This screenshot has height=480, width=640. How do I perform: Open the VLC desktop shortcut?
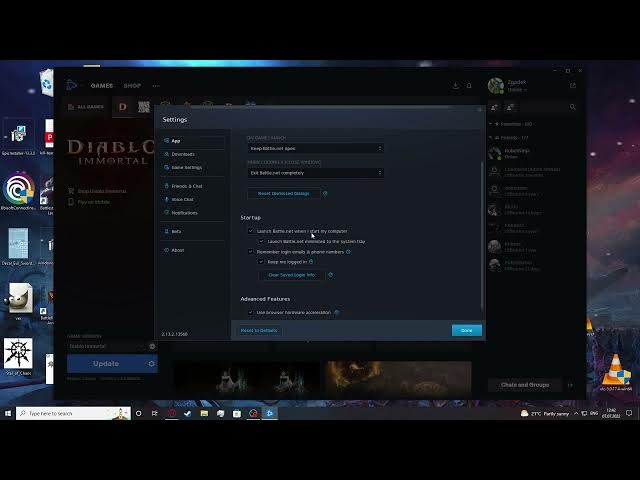click(616, 373)
